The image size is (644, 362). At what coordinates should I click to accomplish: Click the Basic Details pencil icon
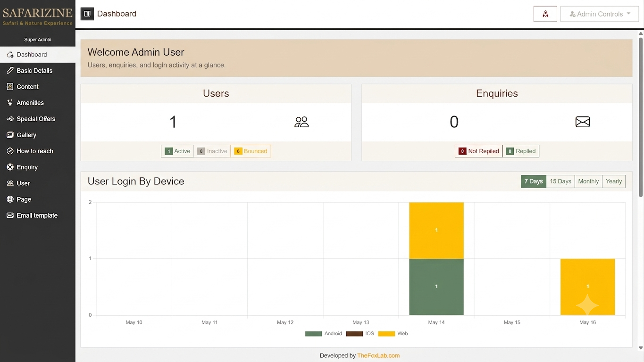point(10,71)
